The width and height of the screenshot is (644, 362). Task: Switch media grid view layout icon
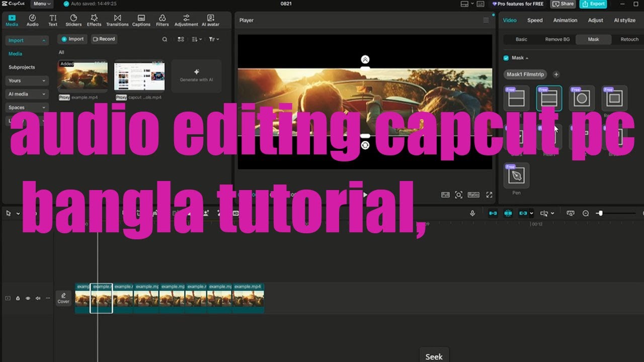[x=181, y=39]
